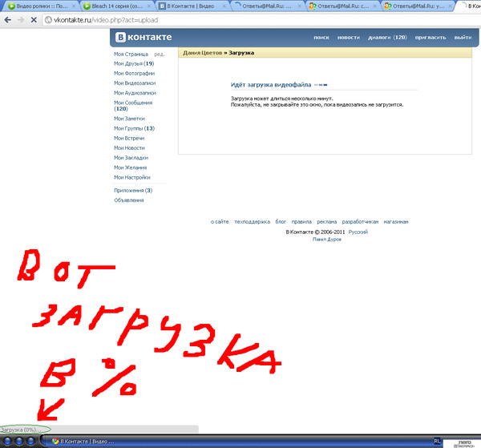Close the Видео ролики tab

[x=74, y=6]
